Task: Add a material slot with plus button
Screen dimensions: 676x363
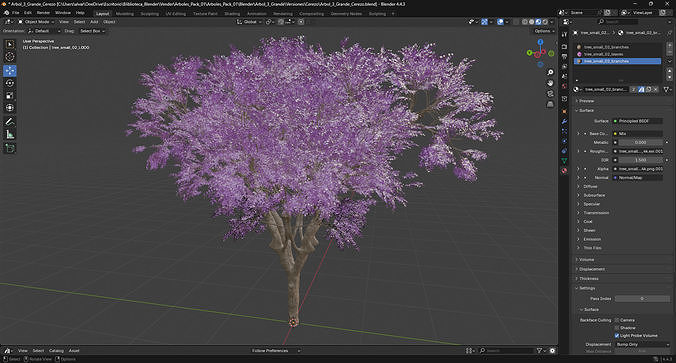Action: [670, 45]
